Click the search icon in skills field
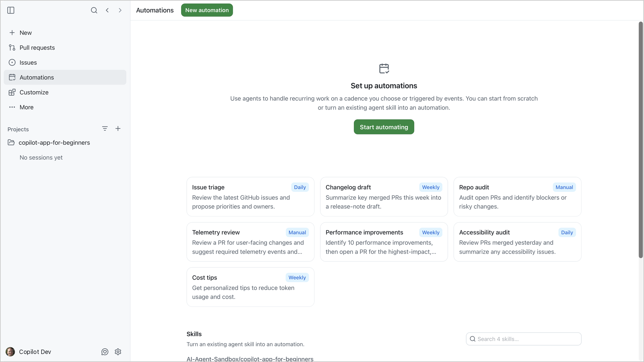 click(473, 339)
